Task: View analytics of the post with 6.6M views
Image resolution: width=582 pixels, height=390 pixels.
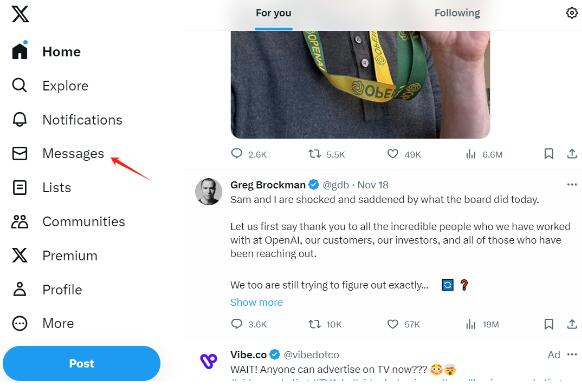Action: pos(471,154)
